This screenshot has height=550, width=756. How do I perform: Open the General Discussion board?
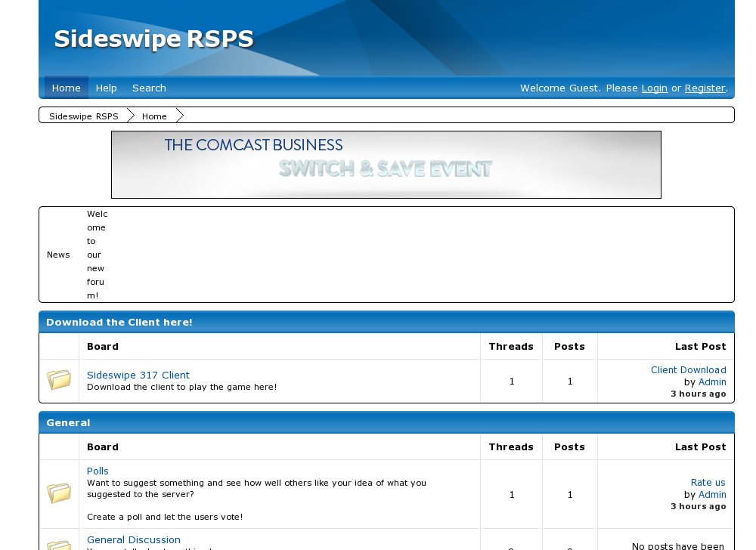tap(133, 539)
